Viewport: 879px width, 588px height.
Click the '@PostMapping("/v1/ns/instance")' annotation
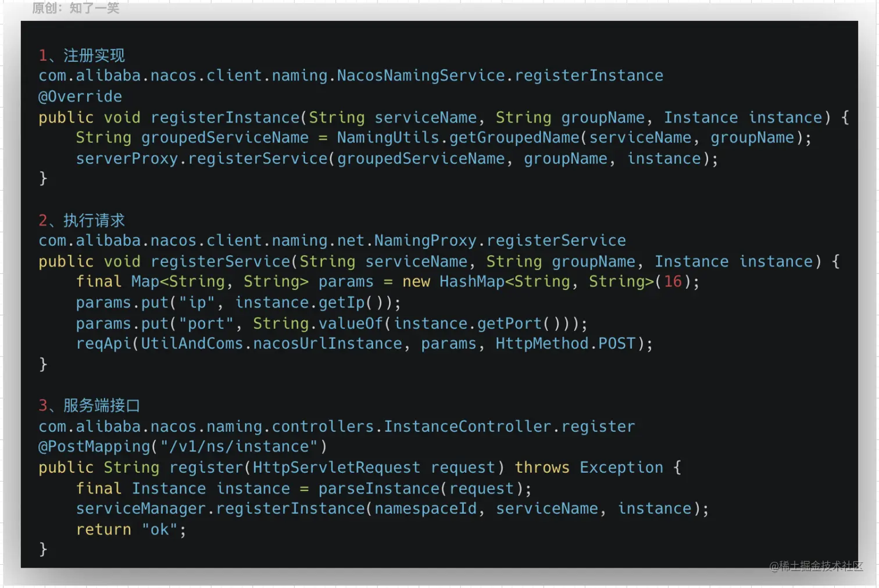(x=183, y=447)
